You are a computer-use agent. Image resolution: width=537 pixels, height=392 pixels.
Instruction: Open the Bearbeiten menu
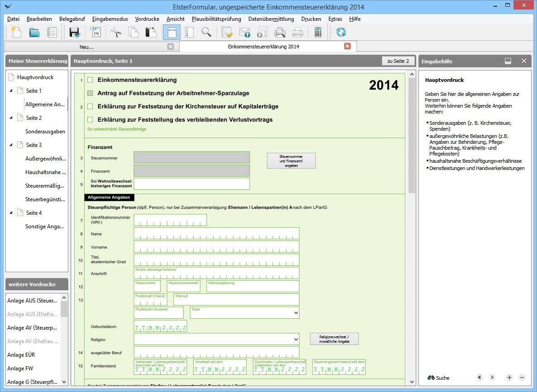click(39, 19)
